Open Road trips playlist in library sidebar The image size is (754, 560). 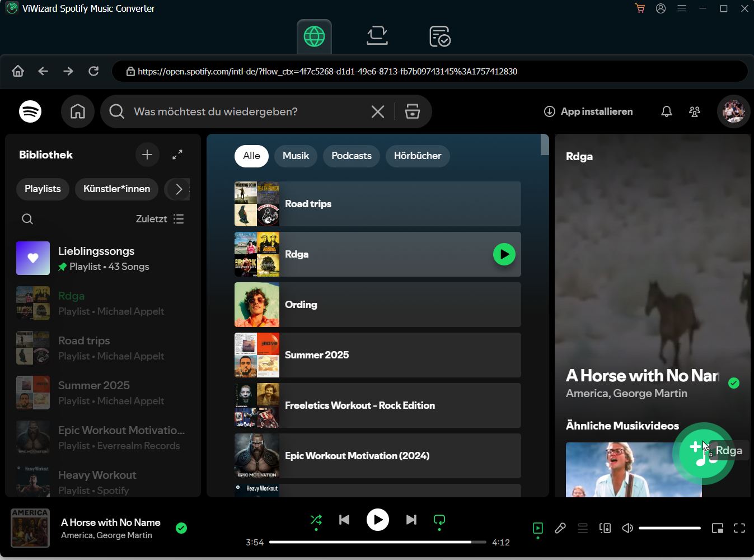pyautogui.click(x=103, y=348)
